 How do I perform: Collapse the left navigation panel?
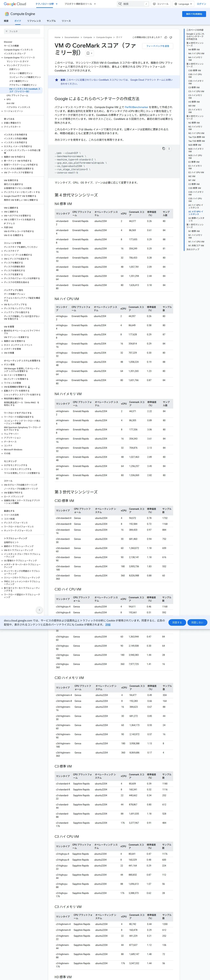[39, 610]
